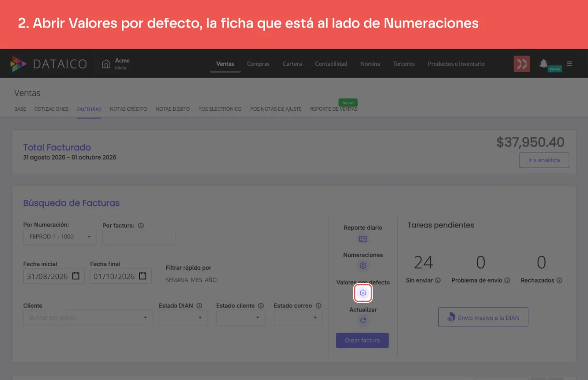Click the Dataico logo
The height and width of the screenshot is (380, 588).
48,64
